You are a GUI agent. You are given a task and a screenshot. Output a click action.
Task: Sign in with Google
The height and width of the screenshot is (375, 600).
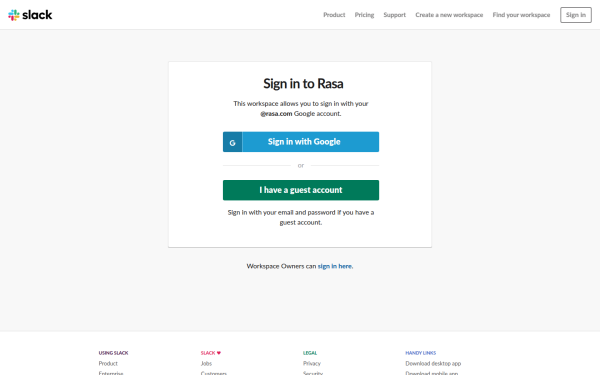pyautogui.click(x=301, y=142)
